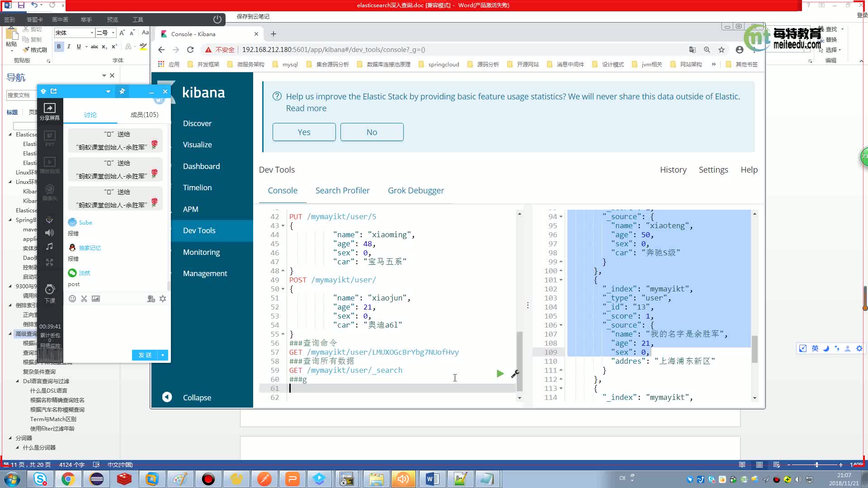Click the Chrome icon in the taskbar

point(68,479)
